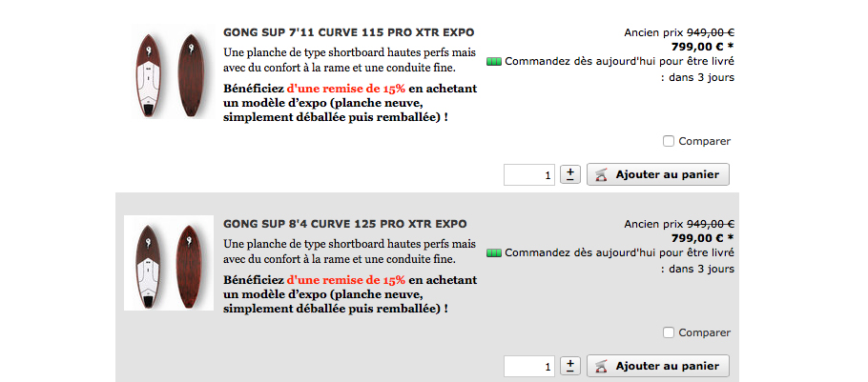Screen dimensions: 868x382
Task: Click green stock availability icon for 8'4 board
Action: click(493, 252)
